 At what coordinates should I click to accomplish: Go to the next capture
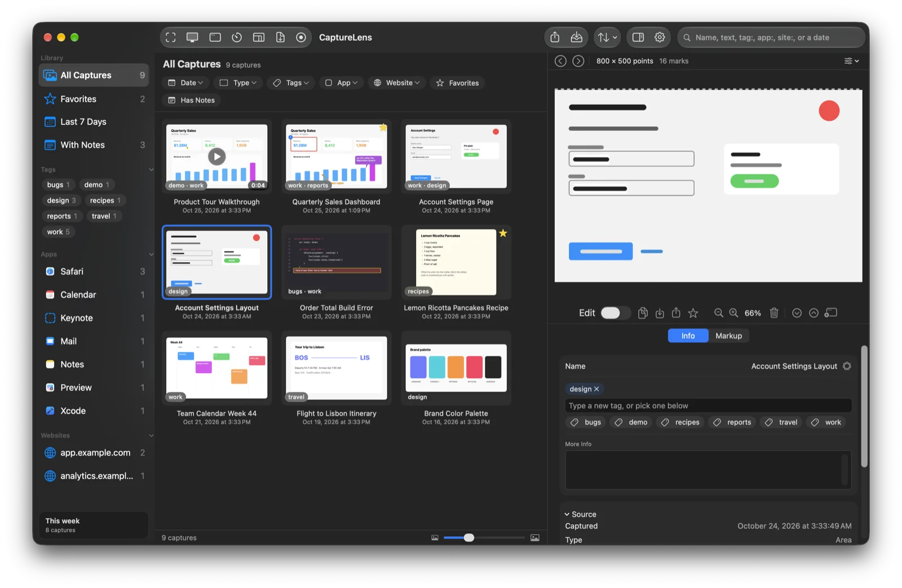[578, 61]
